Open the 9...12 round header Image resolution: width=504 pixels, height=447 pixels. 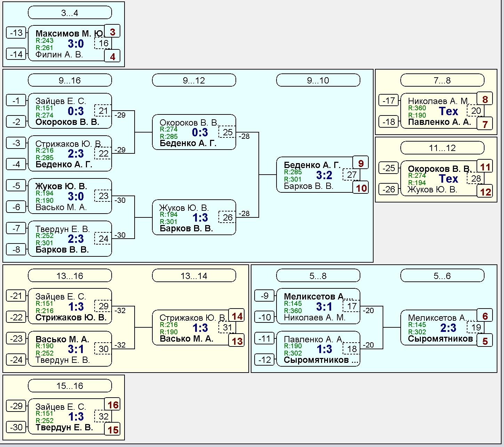pyautogui.click(x=194, y=80)
